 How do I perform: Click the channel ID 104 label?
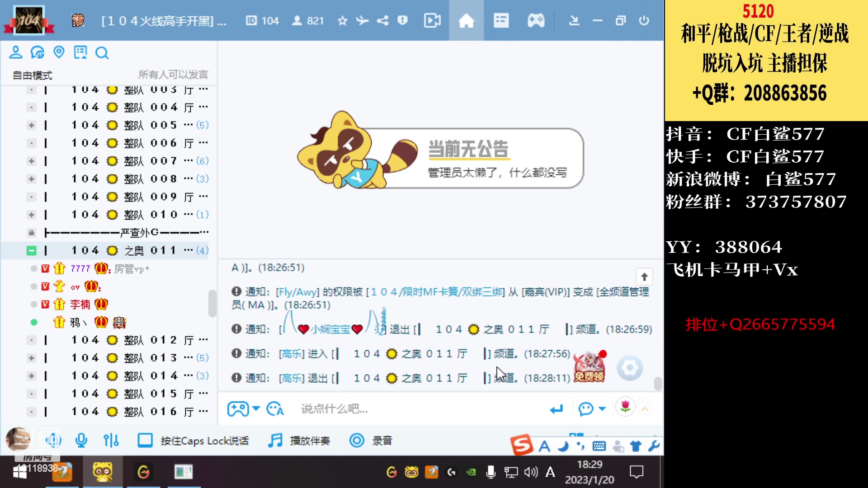[x=262, y=21]
